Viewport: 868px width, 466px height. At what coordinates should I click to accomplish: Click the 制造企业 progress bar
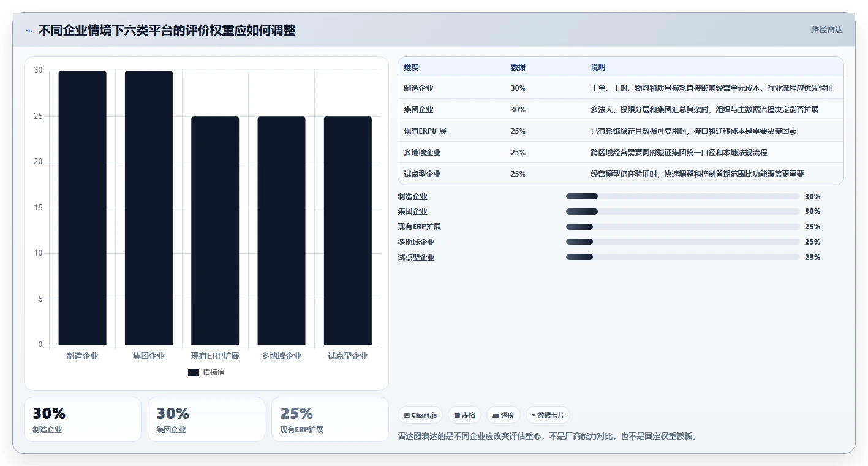[x=683, y=196]
